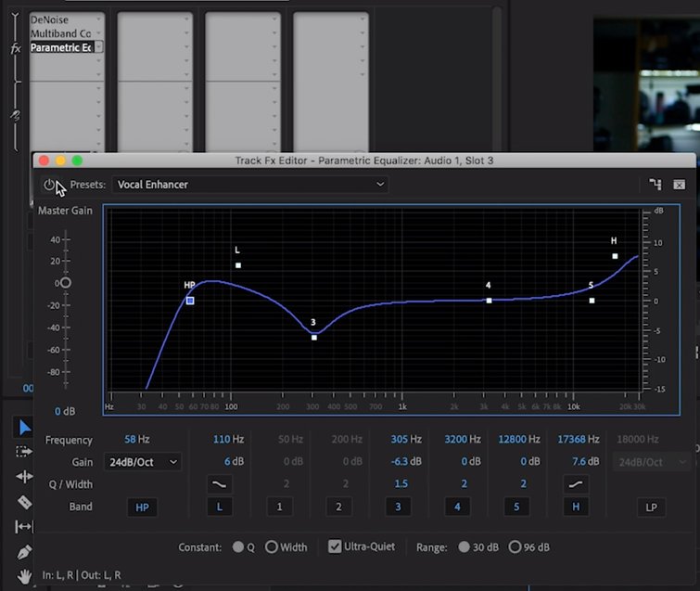Toggle the effect power button
The width and height of the screenshot is (700, 591).
point(49,185)
